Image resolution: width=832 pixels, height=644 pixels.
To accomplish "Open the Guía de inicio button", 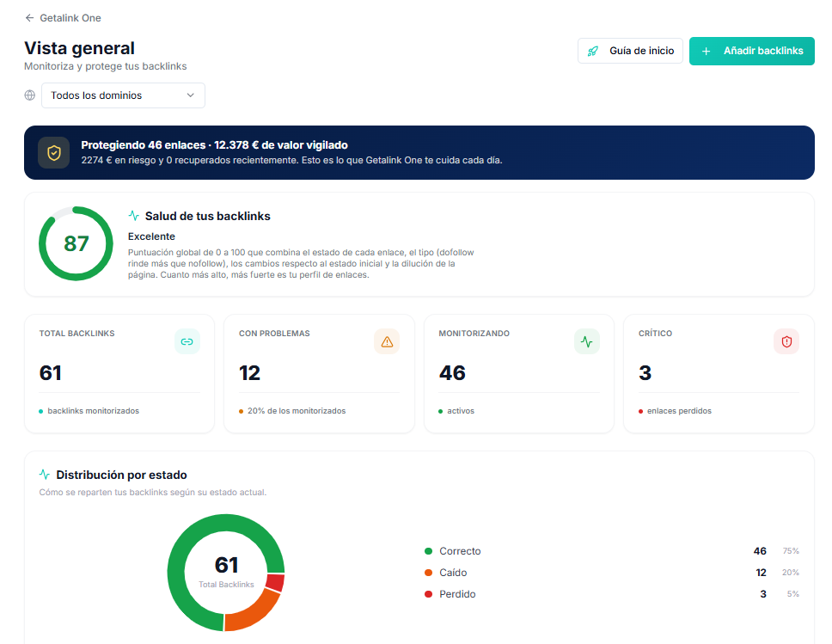I will point(630,51).
